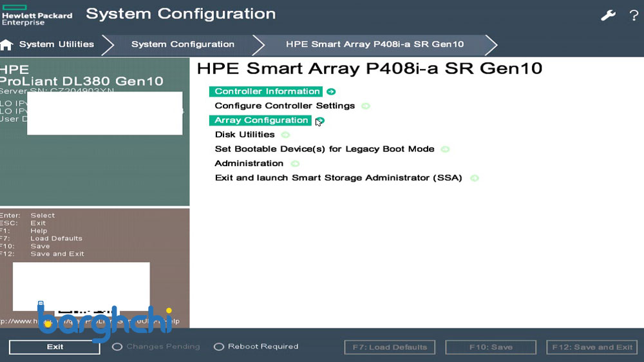The width and height of the screenshot is (644, 362).
Task: Navigate to System Utilities breadcrumb
Action: (56, 44)
